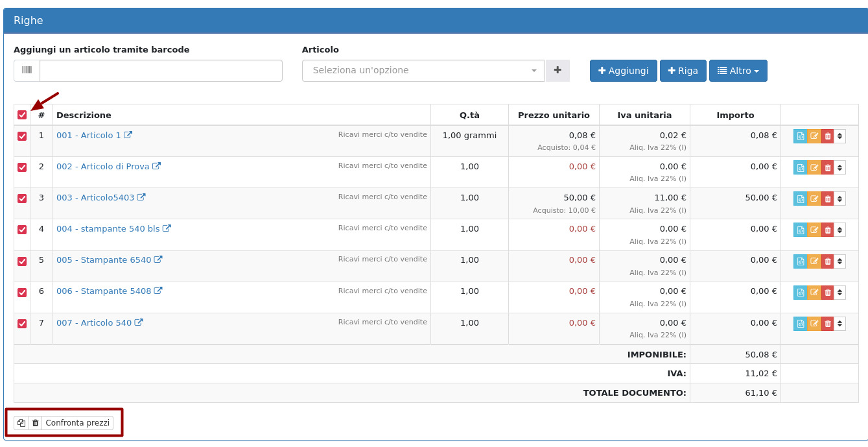Click the blue document icon on row 2
Screen dimensions: 868x447
pos(801,167)
